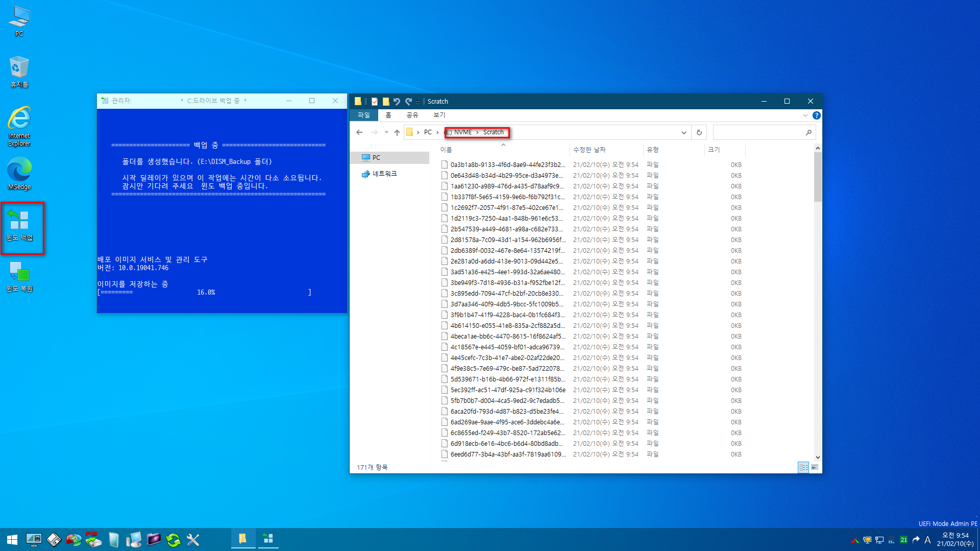
Task: Sort files by 이름 column
Action: [x=503, y=150]
